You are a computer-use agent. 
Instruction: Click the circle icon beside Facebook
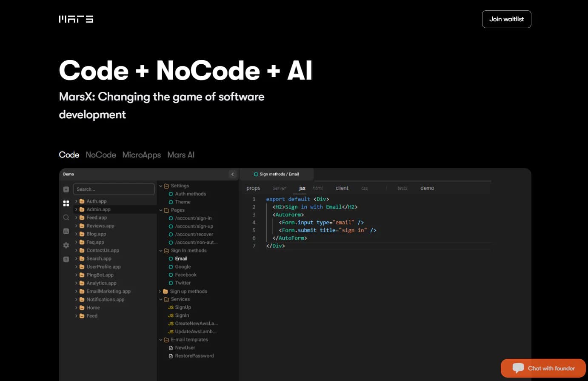171,275
